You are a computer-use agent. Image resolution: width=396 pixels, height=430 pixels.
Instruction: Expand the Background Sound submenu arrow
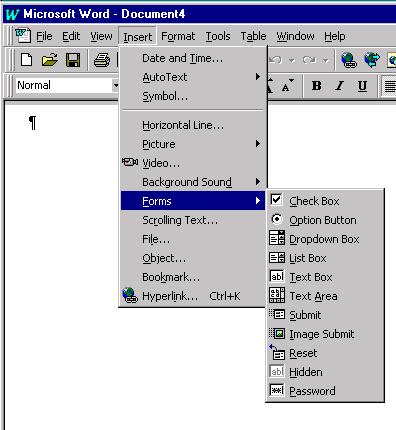pos(258,182)
